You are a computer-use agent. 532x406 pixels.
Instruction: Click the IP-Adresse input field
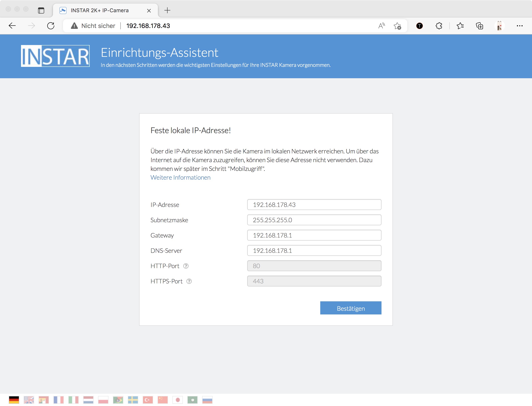click(x=314, y=205)
